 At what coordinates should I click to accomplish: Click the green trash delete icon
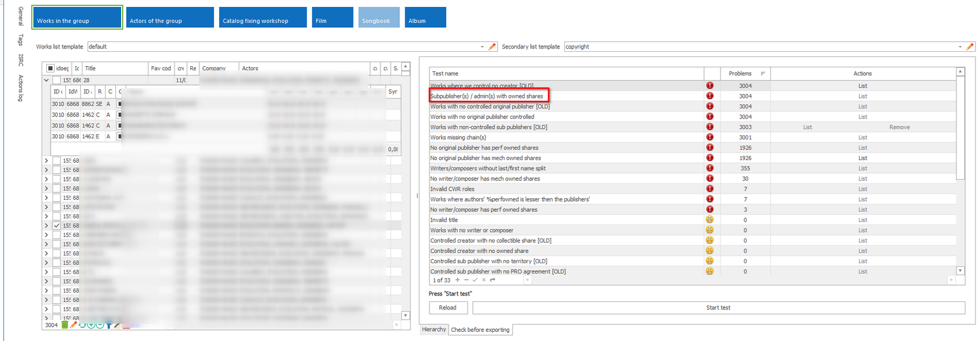pos(65,325)
